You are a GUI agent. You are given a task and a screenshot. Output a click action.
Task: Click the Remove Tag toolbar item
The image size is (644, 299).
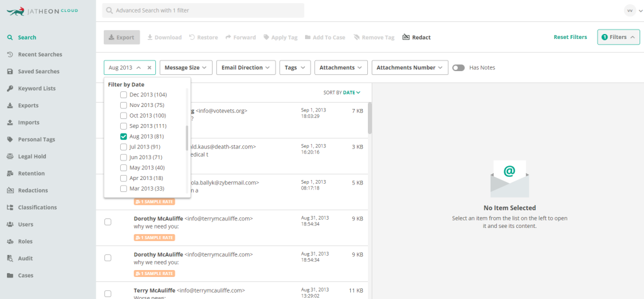click(374, 37)
